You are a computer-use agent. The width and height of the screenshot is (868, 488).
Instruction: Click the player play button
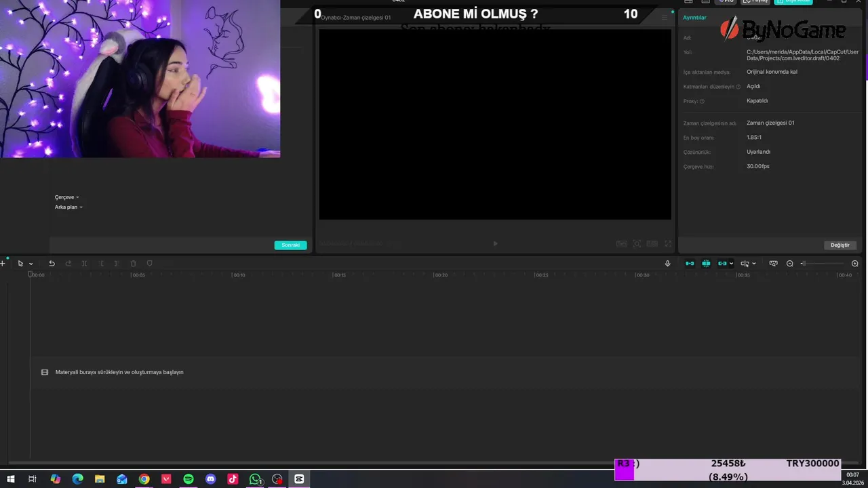coord(495,244)
